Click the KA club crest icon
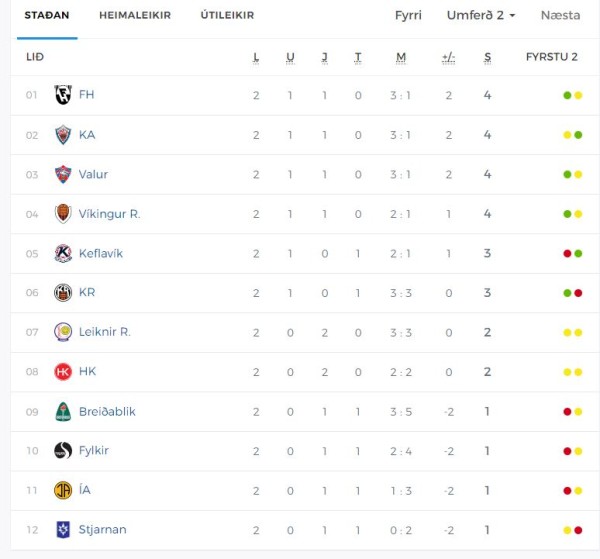 [63, 135]
